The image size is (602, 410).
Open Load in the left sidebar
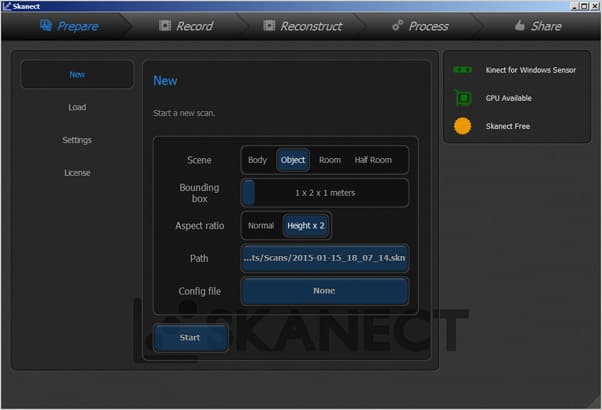coord(77,107)
